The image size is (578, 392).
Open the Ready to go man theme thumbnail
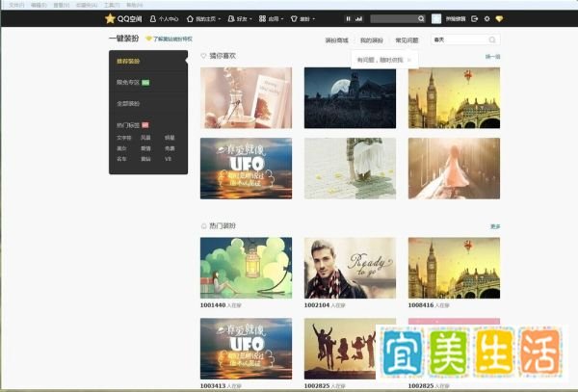[x=350, y=268]
